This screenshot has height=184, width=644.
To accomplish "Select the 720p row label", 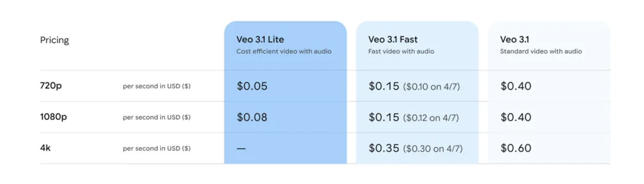I will coord(51,86).
